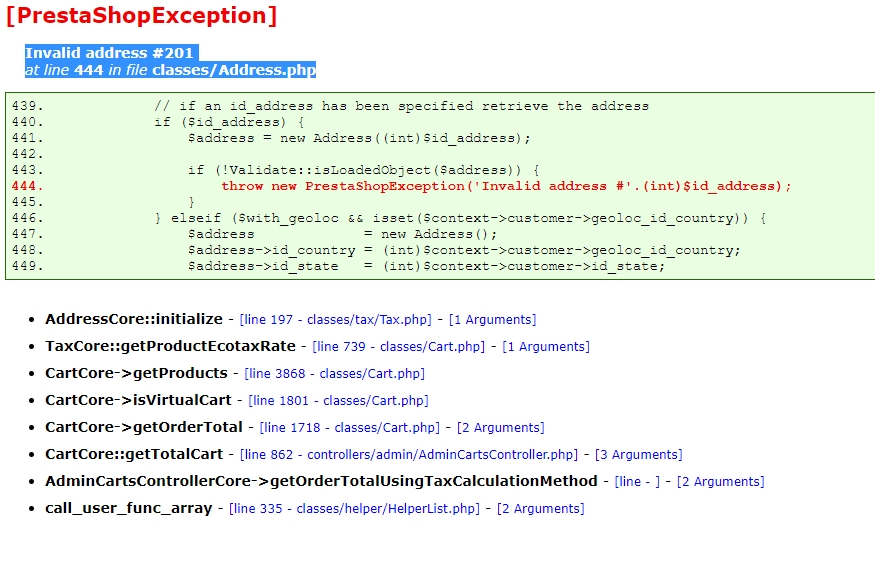Open the empty line link for getOrderTotalUsingTaxCalculationMethod
The image size is (875, 576).
pyautogui.click(x=637, y=481)
